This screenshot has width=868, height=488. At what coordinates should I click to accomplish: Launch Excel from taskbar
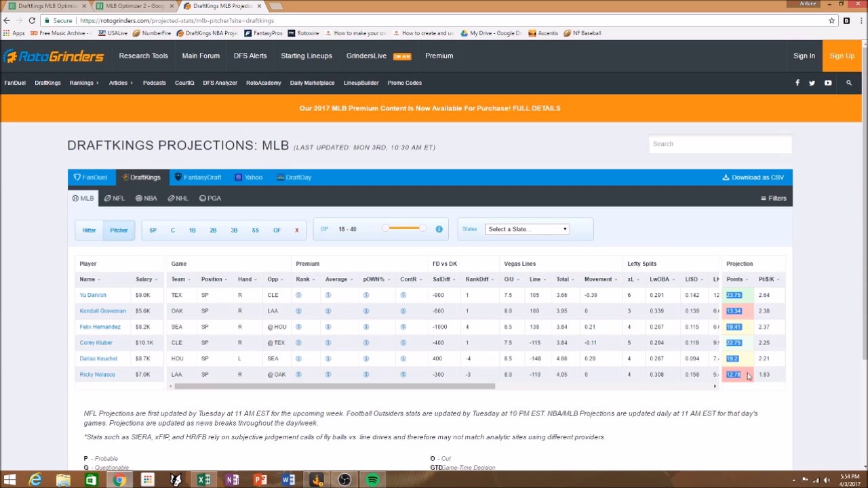pos(203,480)
